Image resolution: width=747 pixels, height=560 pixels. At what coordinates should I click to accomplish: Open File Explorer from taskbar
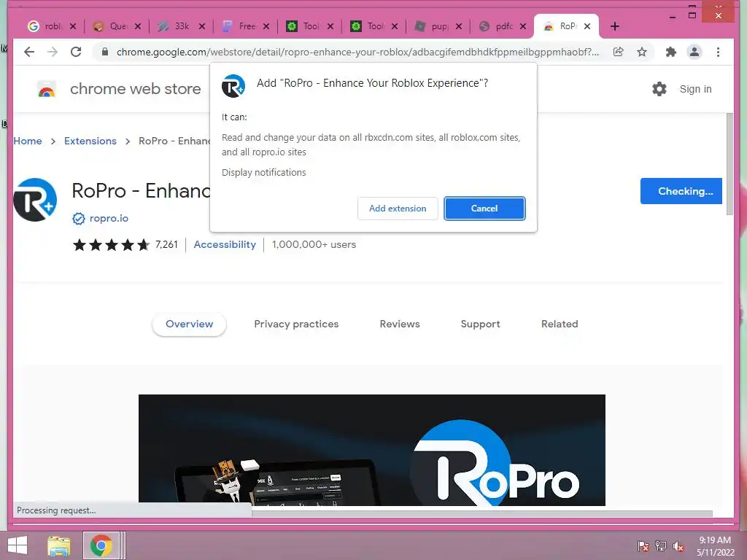[x=58, y=545]
